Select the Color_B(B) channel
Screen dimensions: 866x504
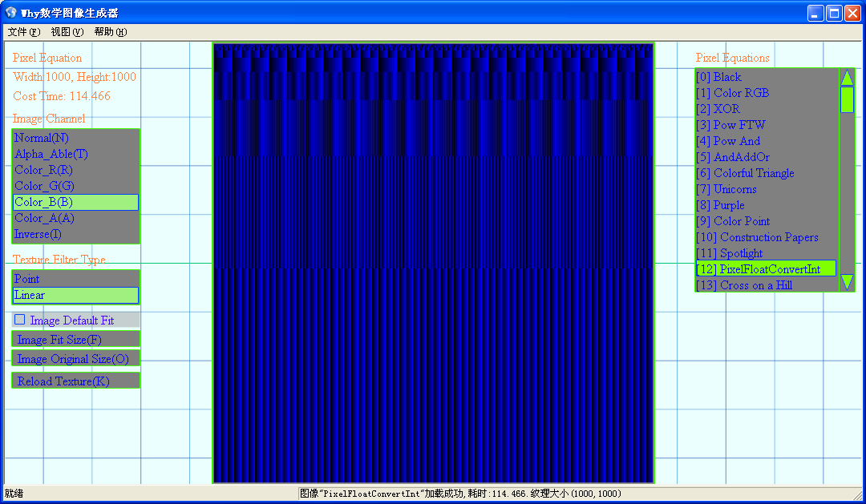[75, 202]
